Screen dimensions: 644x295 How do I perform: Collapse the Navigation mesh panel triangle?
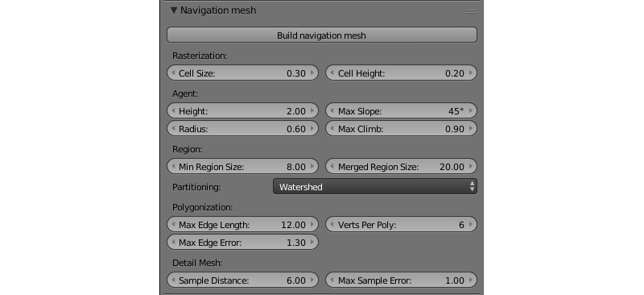[x=174, y=10]
